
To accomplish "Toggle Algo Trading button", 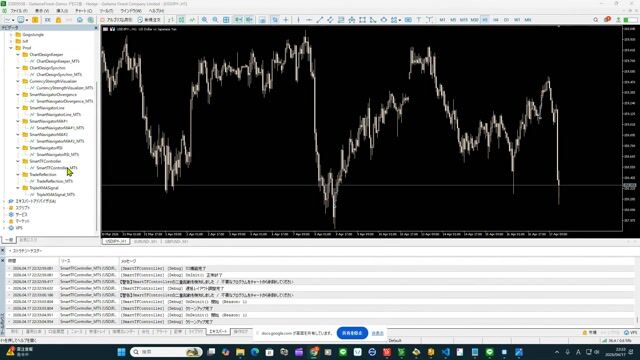I will 116,20.
